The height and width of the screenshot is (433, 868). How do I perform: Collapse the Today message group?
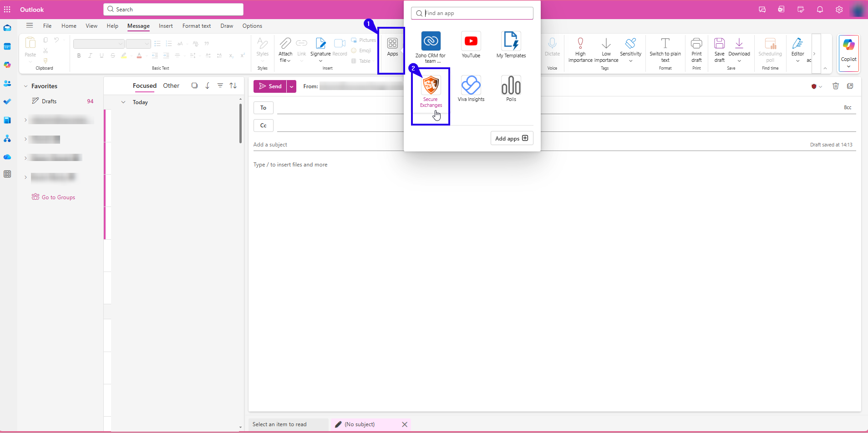(123, 102)
